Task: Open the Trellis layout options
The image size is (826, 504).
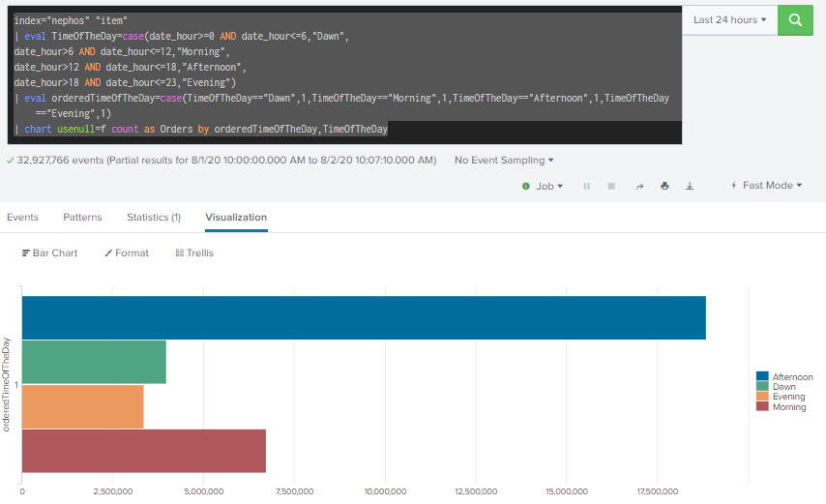Action: click(x=194, y=252)
